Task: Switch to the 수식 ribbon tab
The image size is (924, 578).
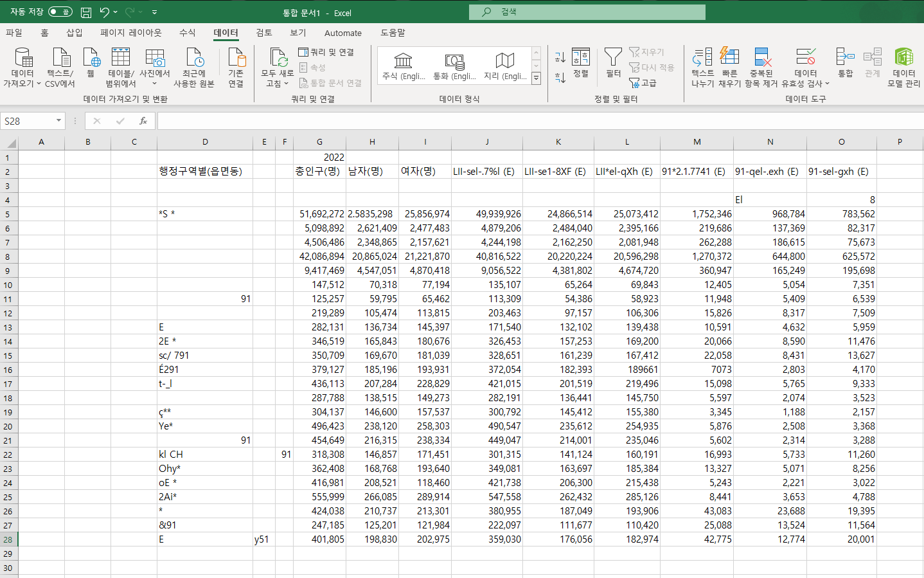Action: [x=188, y=33]
